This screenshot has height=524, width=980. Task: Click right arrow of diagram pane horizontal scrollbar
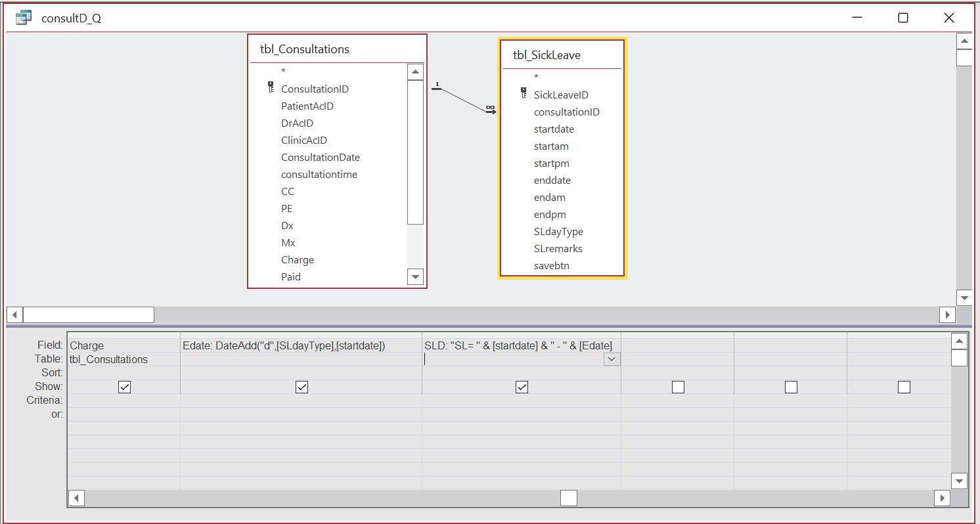pos(947,315)
